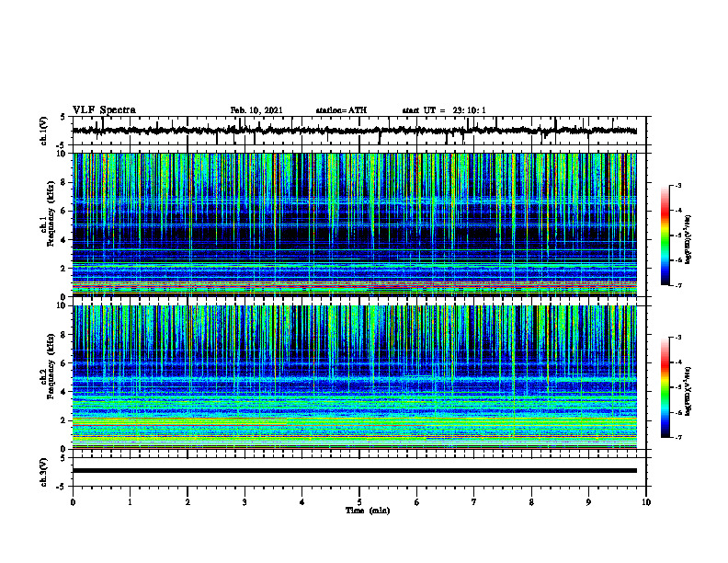This screenshot has height=563, width=728.
Task: Click the ch.3 flat black voltage trace
Action: (x=355, y=471)
